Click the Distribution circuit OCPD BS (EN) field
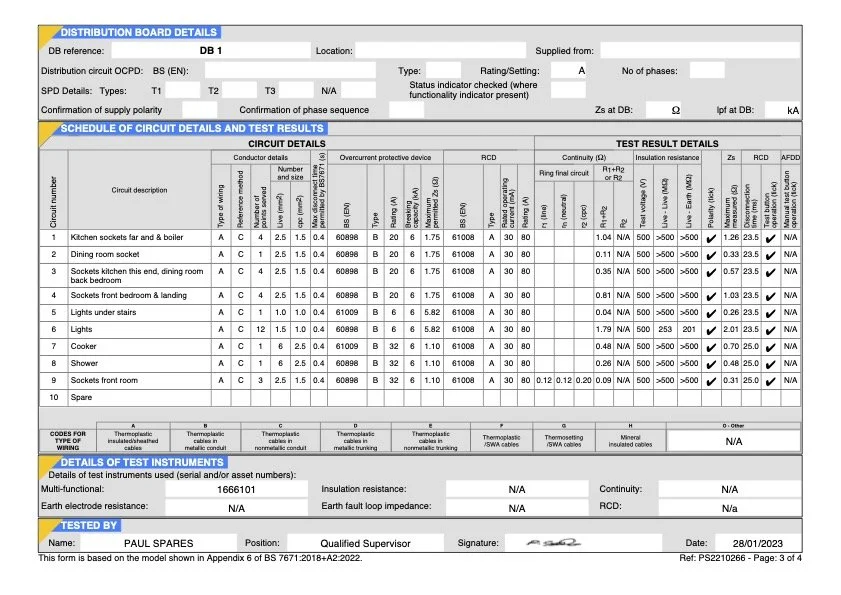The height and width of the screenshot is (595, 841). coord(290,70)
